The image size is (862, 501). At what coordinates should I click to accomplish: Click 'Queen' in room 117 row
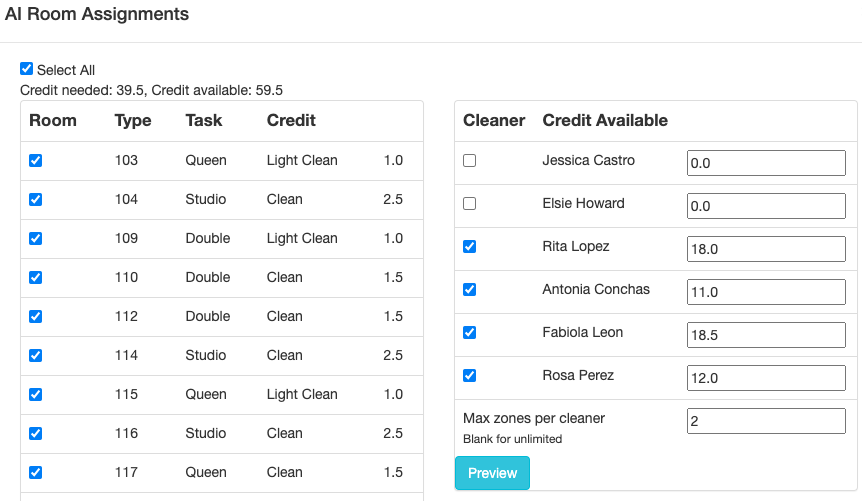206,473
